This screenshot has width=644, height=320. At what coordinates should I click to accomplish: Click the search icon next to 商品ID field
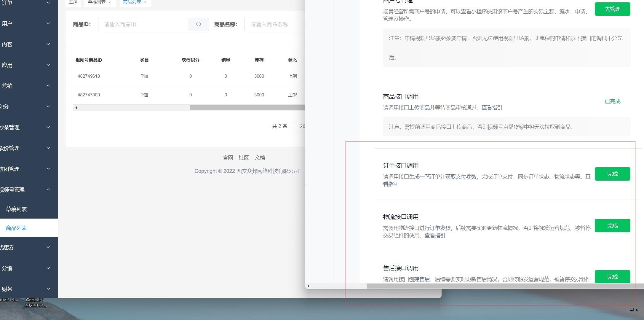tap(199, 24)
